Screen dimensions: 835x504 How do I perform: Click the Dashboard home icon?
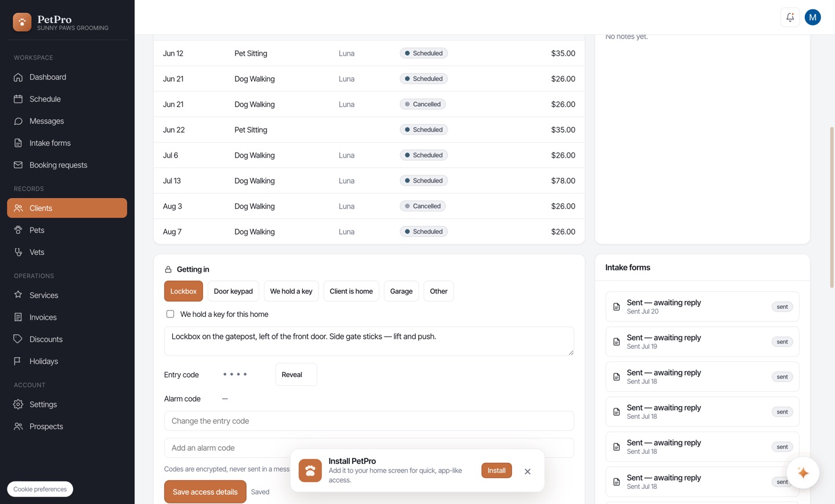click(18, 77)
